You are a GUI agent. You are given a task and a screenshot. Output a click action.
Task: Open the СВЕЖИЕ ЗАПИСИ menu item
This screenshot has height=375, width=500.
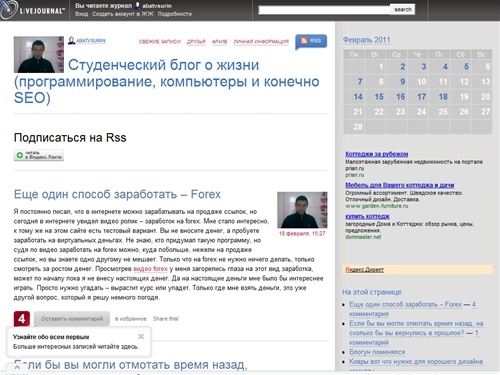[160, 42]
